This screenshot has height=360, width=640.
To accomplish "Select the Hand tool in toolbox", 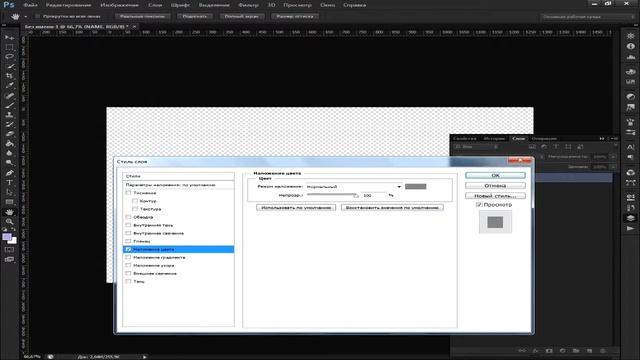I will 9,212.
